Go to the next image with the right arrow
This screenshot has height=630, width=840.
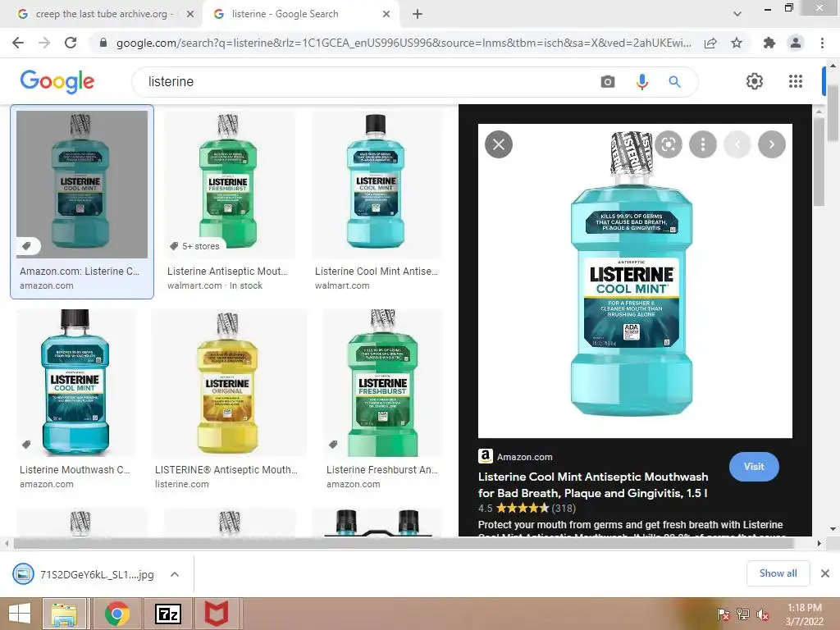[772, 144]
